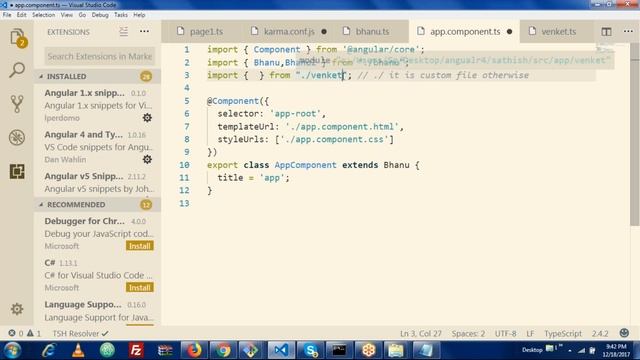Open the Explorer view in activity bar
The width and height of the screenshot is (640, 360).
(x=17, y=38)
